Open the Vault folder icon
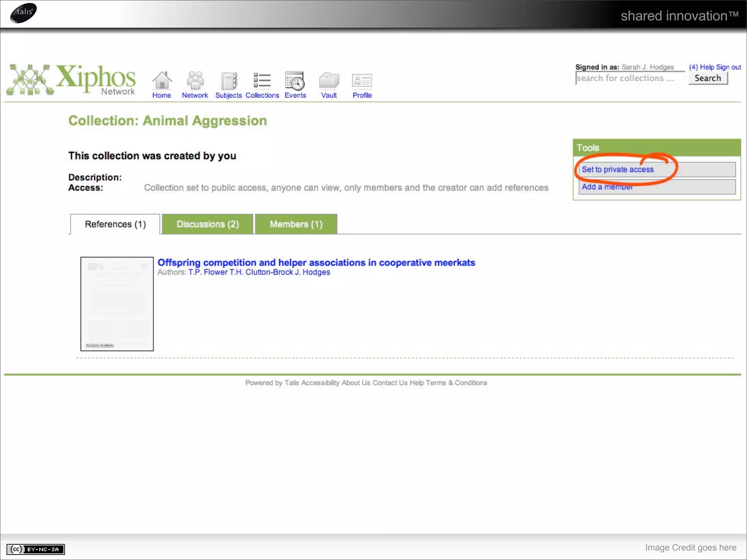 tap(329, 81)
